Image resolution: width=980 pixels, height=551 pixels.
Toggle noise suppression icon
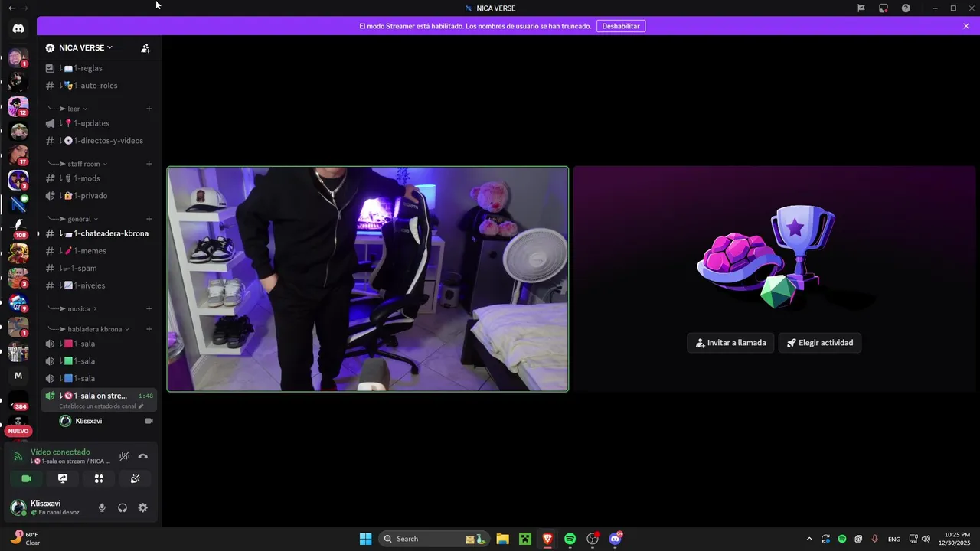[x=124, y=456]
